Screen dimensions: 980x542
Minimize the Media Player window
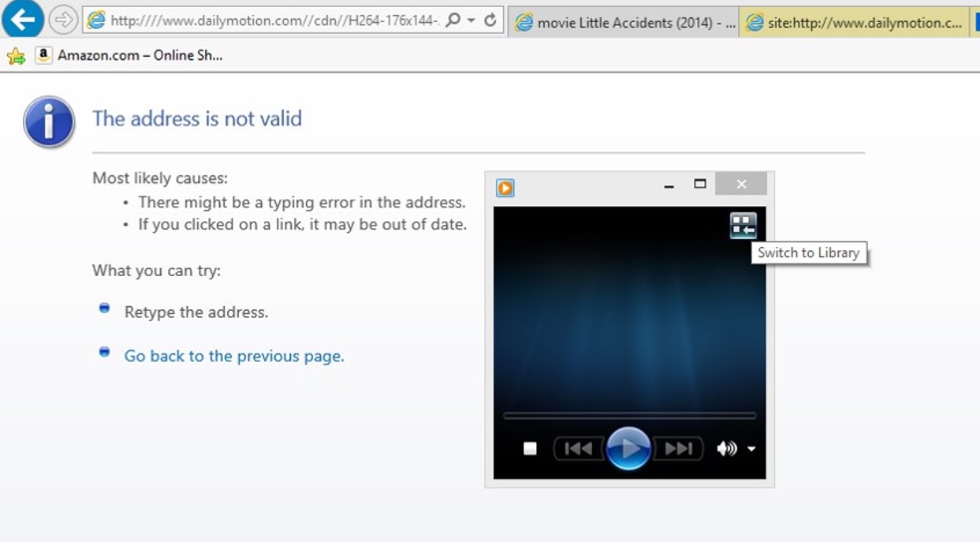tap(669, 185)
